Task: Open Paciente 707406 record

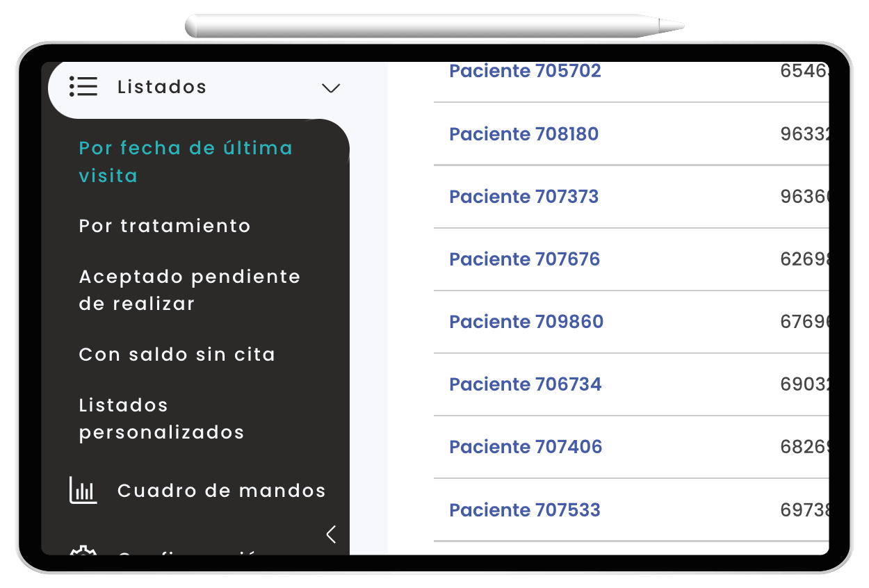Action: tap(526, 446)
